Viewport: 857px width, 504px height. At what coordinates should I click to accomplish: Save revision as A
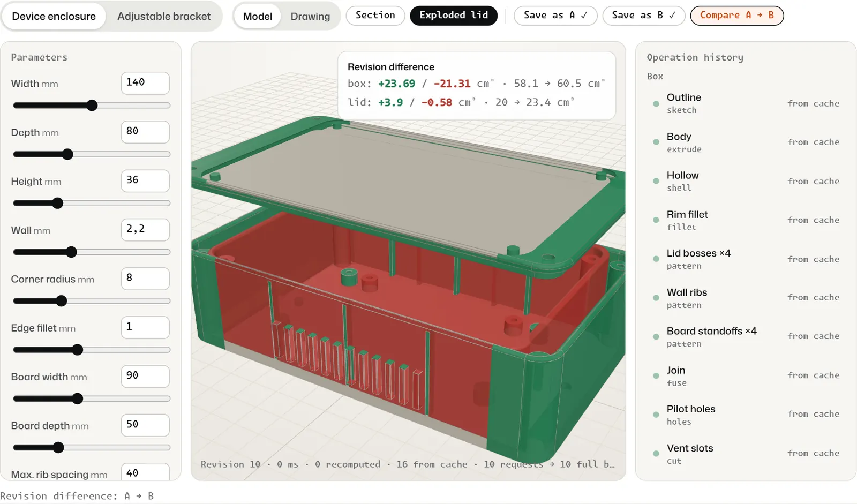[x=555, y=16]
